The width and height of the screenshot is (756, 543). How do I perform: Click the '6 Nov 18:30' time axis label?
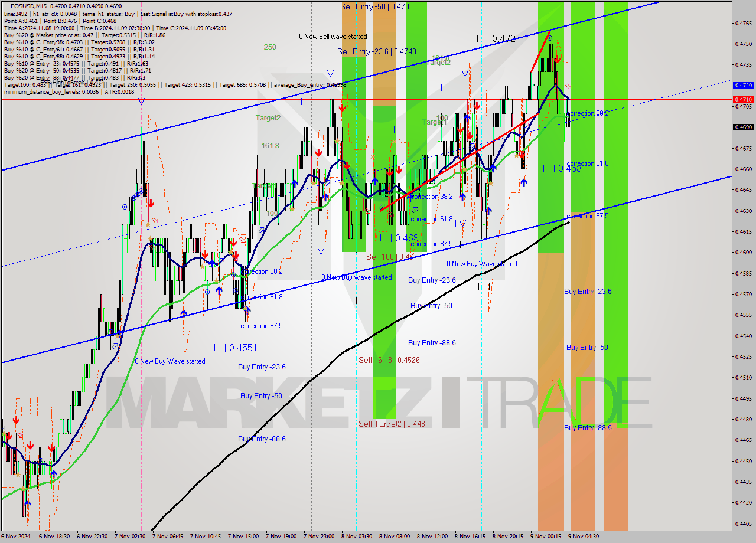click(x=54, y=537)
